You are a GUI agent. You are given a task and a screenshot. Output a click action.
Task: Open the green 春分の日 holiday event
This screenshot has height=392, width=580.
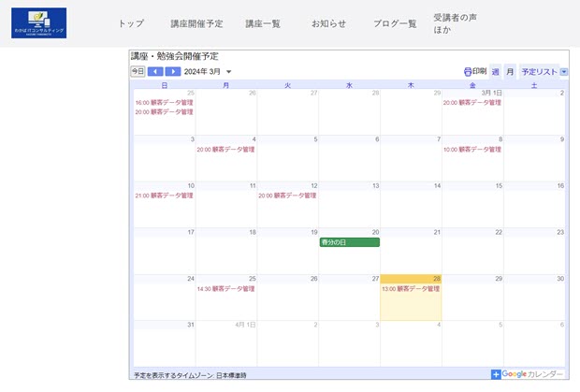[x=349, y=242]
